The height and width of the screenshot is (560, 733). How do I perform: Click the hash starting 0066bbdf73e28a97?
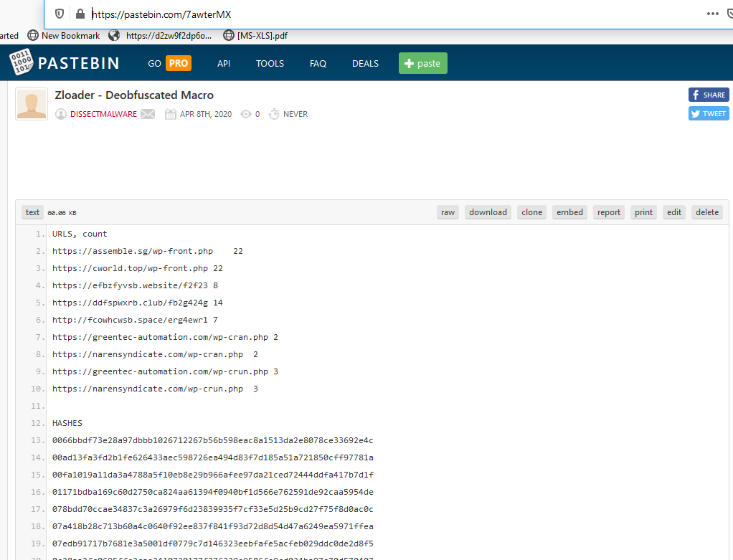(x=213, y=440)
